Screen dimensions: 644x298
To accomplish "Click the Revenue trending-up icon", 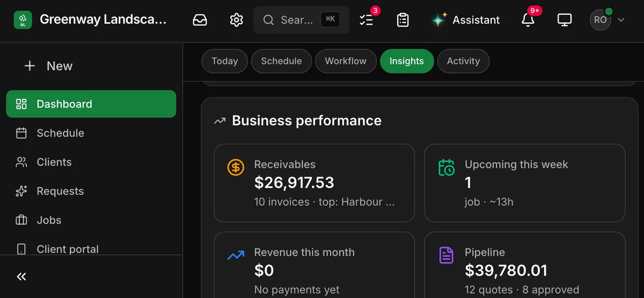I will click(236, 256).
